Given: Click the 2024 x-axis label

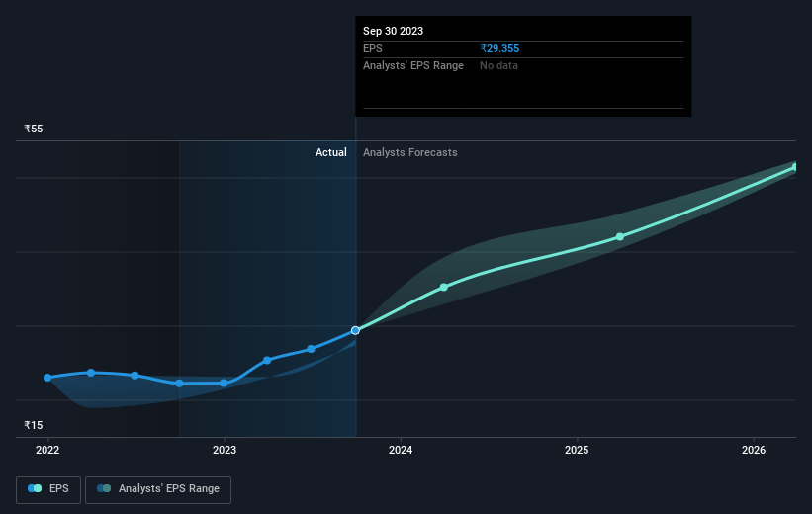Looking at the screenshot, I should click(401, 450).
